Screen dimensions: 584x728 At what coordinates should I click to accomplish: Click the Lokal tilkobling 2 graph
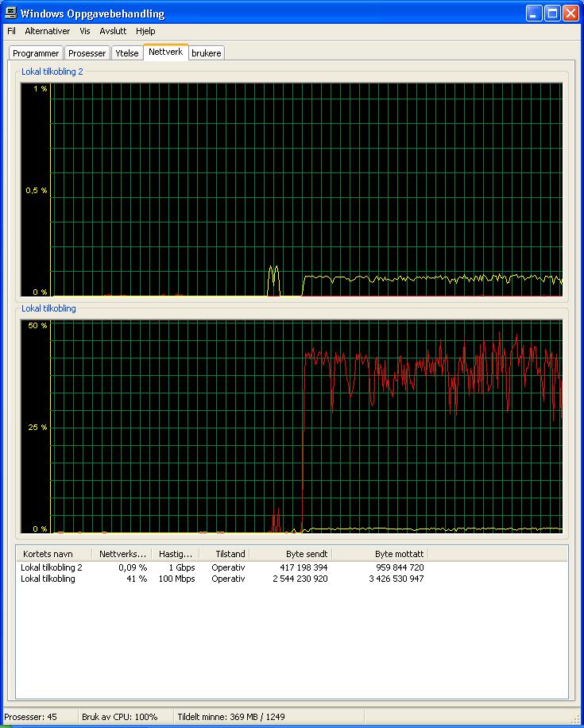(292, 189)
